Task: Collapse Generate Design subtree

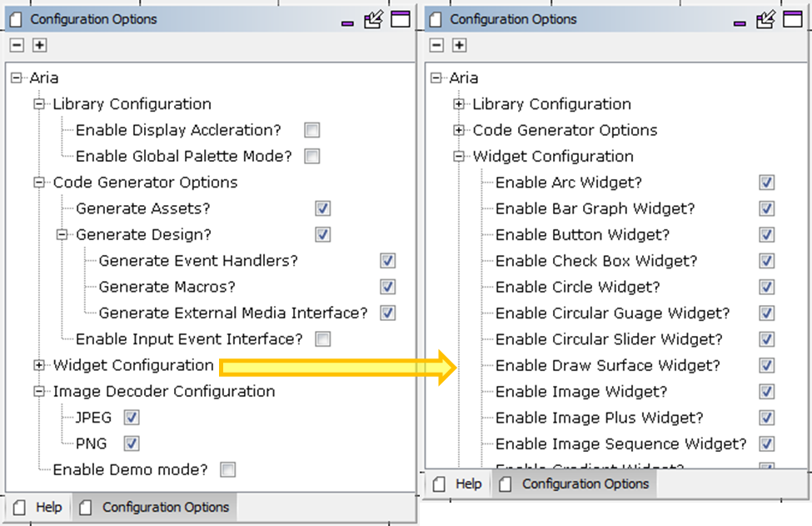Action: tap(62, 235)
